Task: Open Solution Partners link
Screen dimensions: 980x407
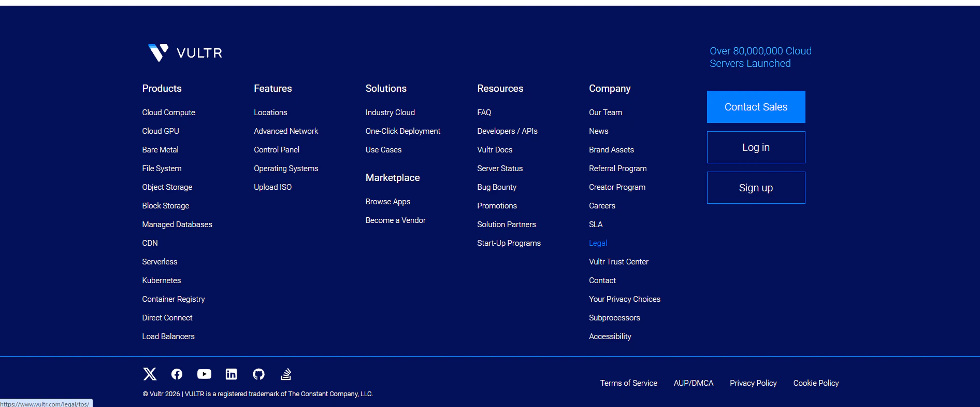Action: pyautogui.click(x=507, y=224)
